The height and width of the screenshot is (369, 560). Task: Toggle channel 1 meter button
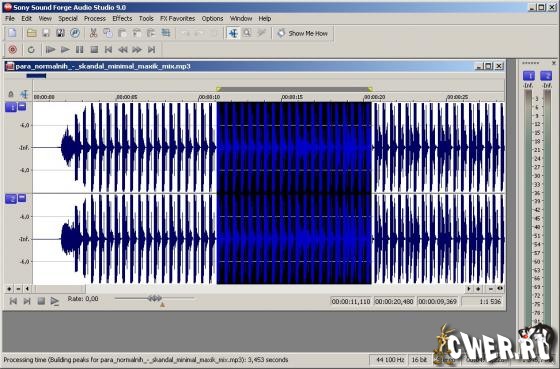click(529, 75)
